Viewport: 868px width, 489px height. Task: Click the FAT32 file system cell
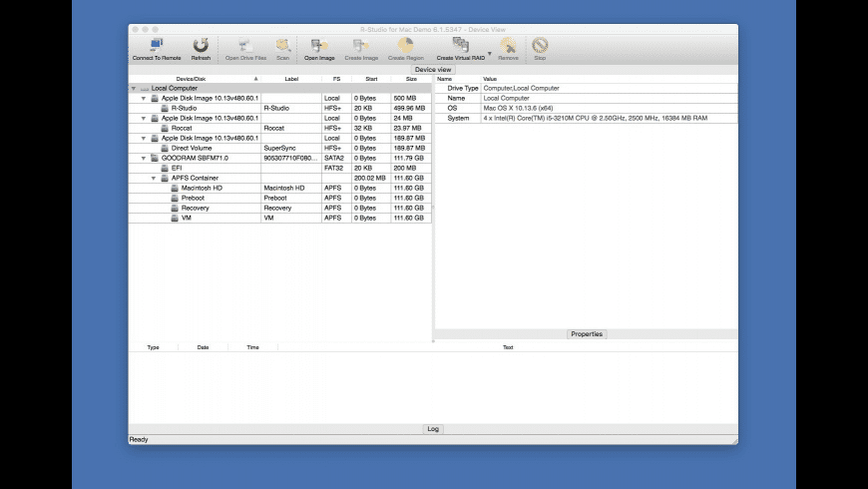334,168
